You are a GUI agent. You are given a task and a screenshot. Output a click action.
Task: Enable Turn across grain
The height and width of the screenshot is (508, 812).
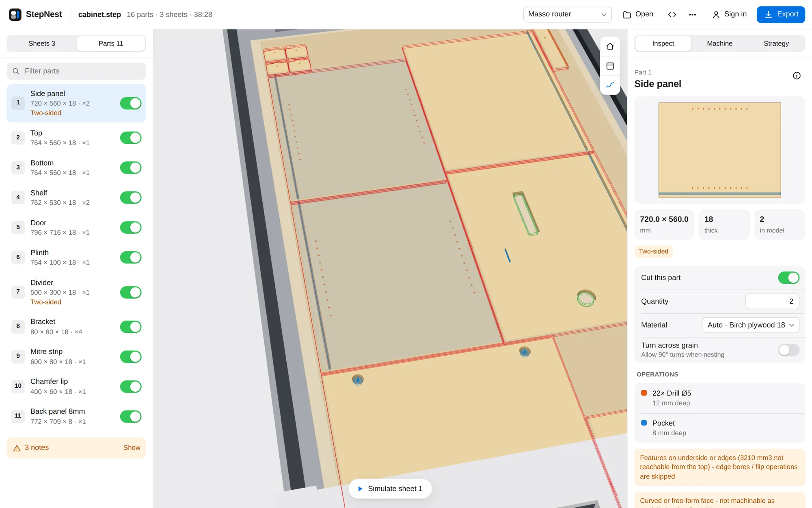[x=788, y=350]
